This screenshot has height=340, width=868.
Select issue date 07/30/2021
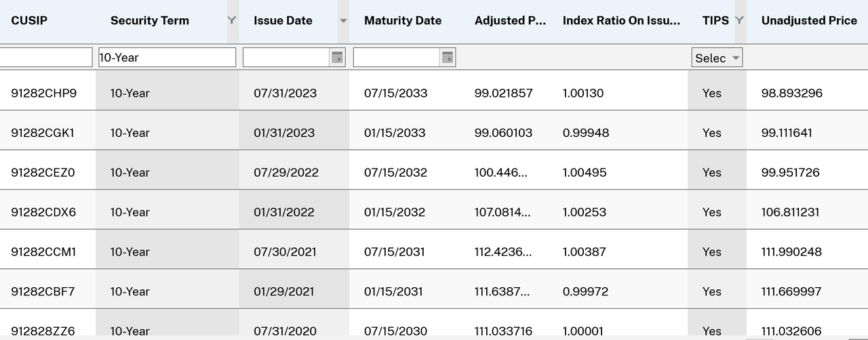[285, 251]
